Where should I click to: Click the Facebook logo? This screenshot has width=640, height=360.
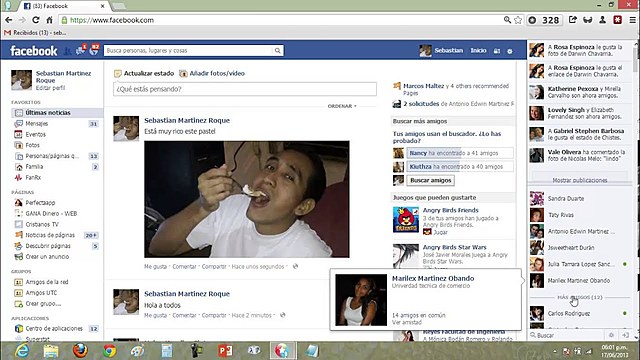coord(34,51)
